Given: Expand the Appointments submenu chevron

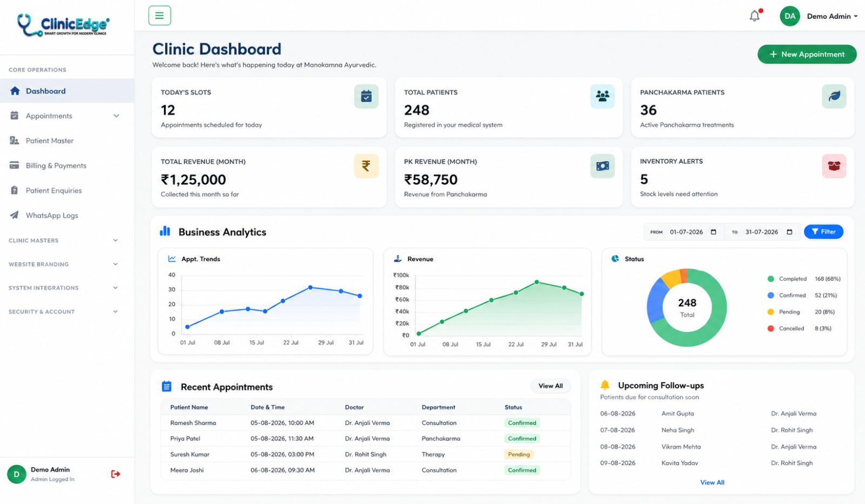Looking at the screenshot, I should point(116,116).
